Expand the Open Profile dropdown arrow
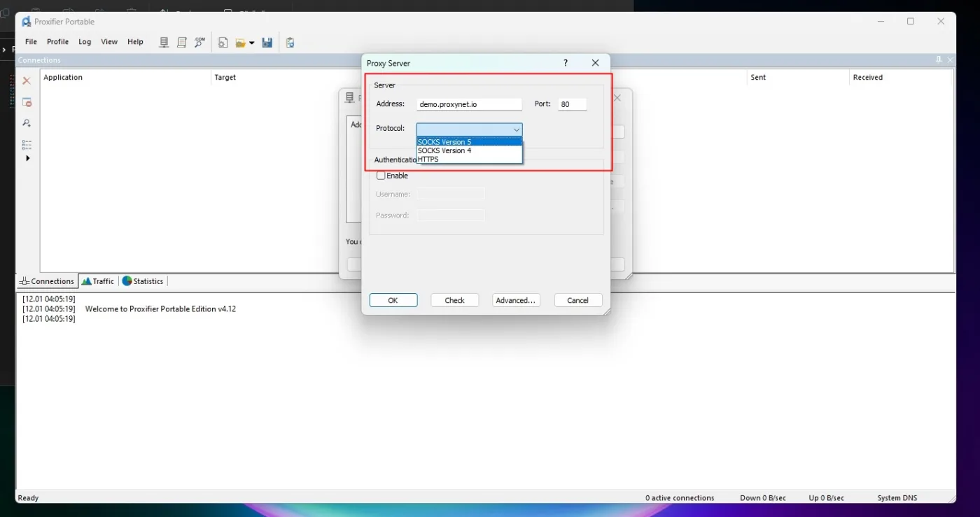 click(x=251, y=43)
